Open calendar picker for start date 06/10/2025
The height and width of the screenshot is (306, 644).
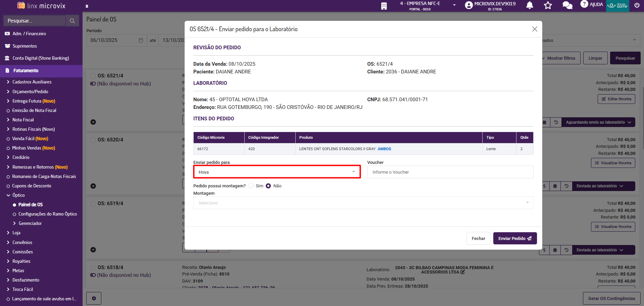coord(141,40)
